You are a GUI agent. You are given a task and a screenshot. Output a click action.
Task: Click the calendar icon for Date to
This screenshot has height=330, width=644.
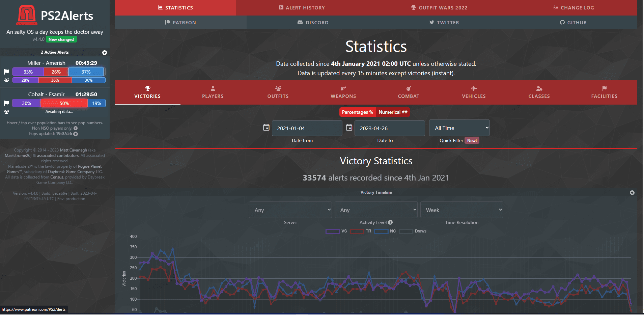click(349, 128)
